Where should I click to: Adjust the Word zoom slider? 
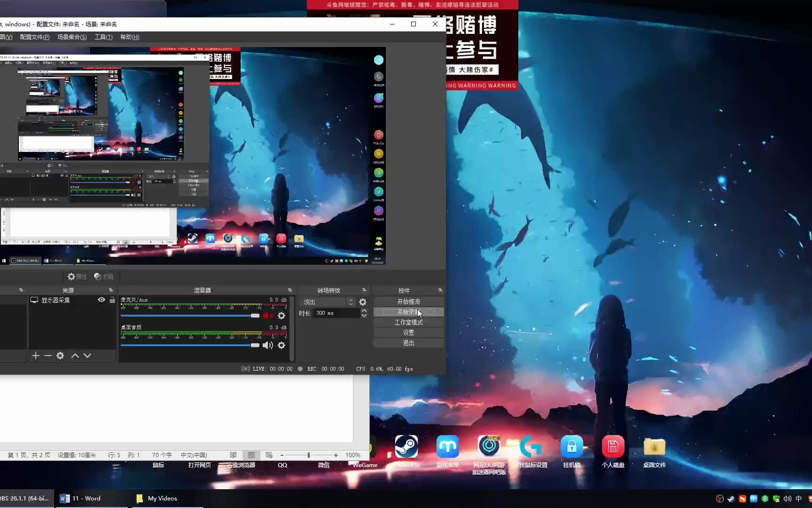[x=309, y=455]
